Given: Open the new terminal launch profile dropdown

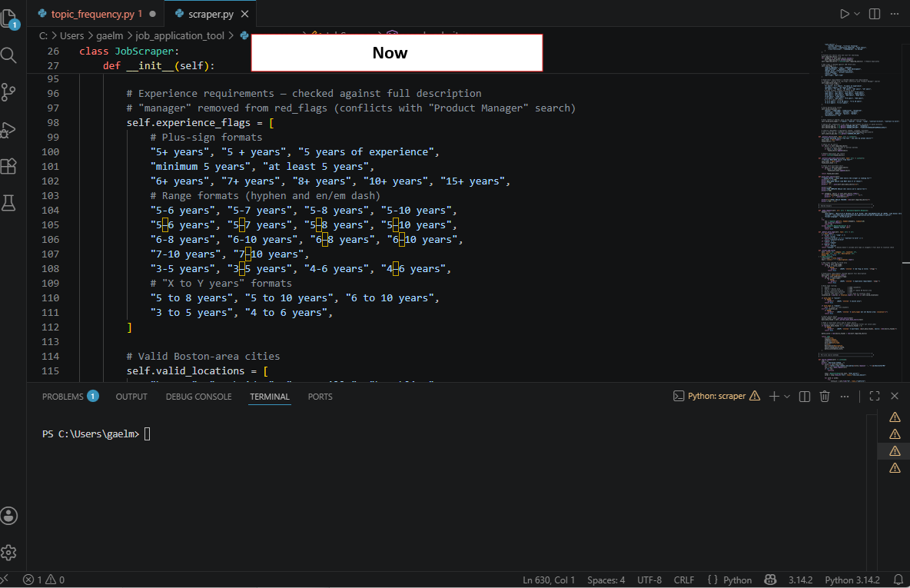Looking at the screenshot, I should [x=787, y=396].
